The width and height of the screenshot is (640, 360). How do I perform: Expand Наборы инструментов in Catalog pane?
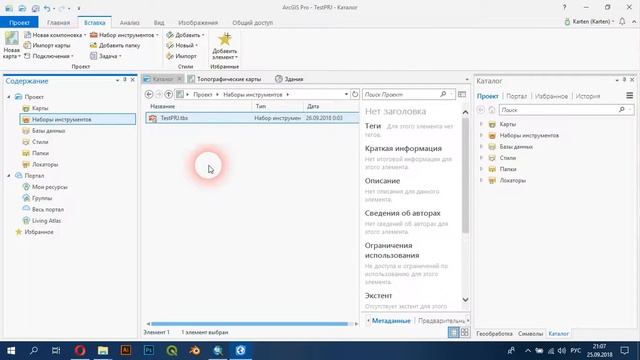point(481,135)
